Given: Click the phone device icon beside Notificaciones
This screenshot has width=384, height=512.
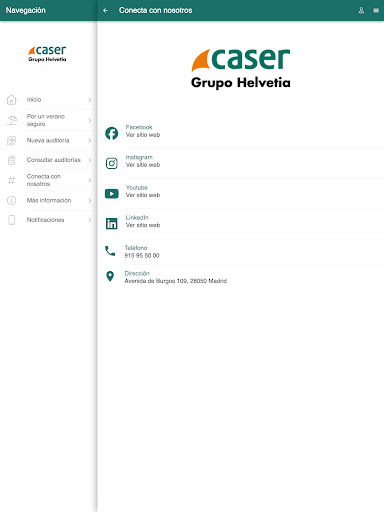Looking at the screenshot, I should click(x=12, y=220).
